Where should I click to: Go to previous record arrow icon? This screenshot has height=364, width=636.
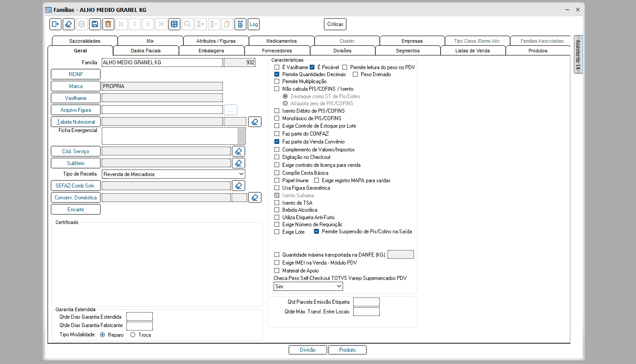135,24
